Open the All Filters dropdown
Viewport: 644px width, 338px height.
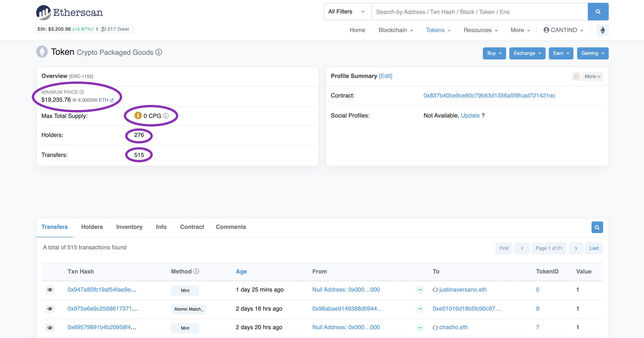(347, 12)
